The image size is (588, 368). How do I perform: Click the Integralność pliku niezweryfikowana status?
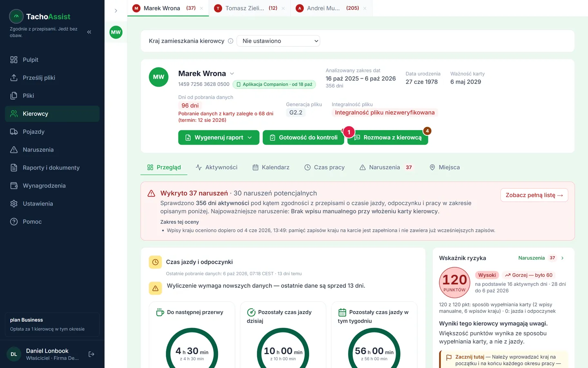[385, 112]
